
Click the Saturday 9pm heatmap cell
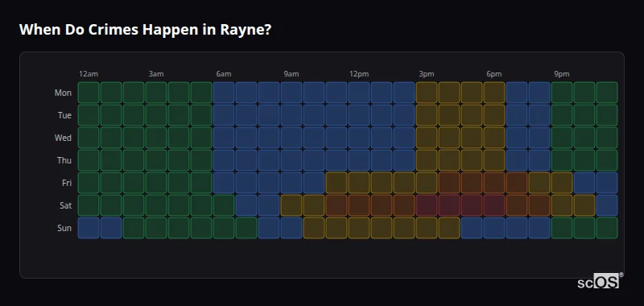(562, 205)
